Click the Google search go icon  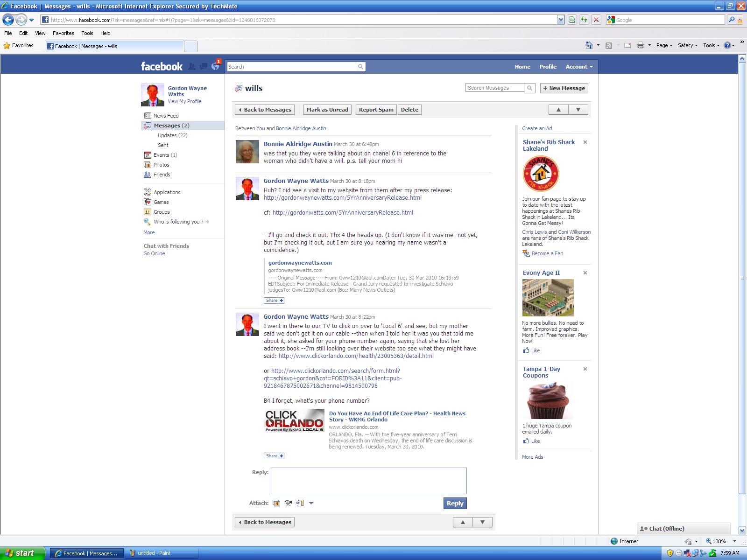(732, 20)
